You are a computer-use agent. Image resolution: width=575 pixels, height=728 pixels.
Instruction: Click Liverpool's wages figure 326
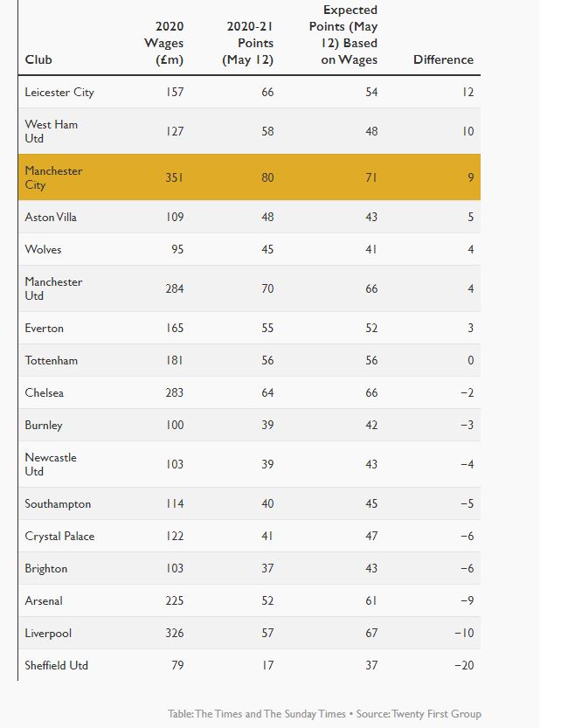pos(175,634)
